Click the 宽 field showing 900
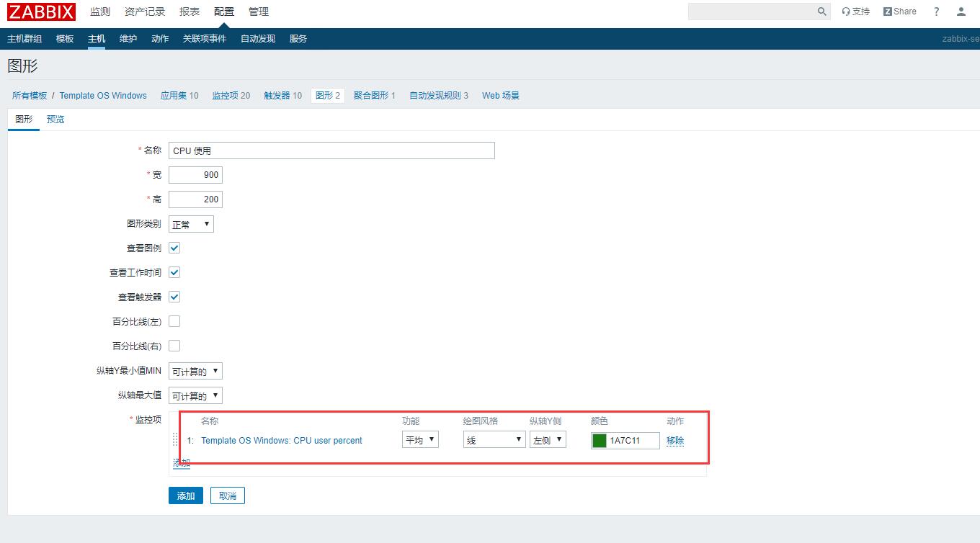Image resolution: width=980 pixels, height=543 pixels. point(195,175)
